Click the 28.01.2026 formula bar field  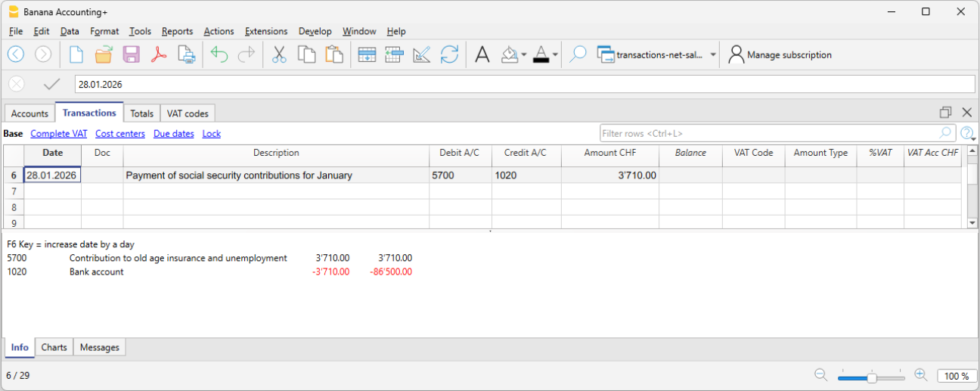pyautogui.click(x=525, y=84)
